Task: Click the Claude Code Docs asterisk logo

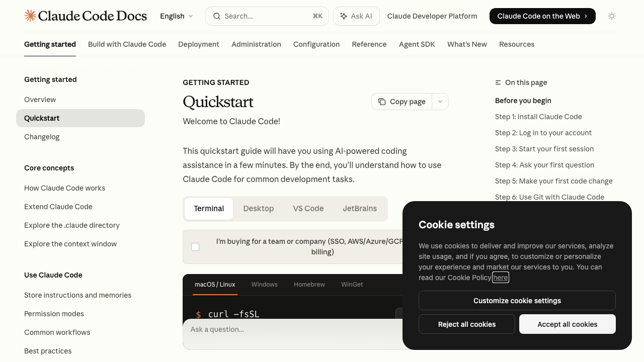Action: click(x=30, y=16)
